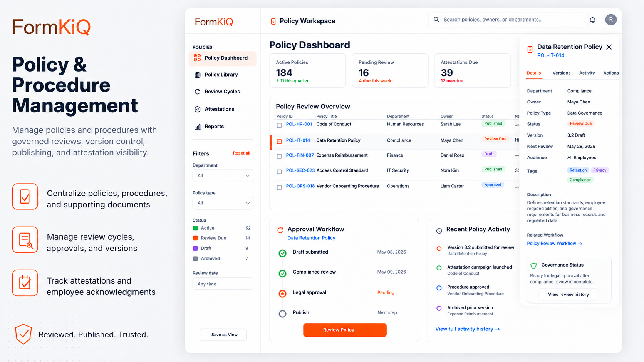Click the manage review cycles feature icon
This screenshot has width=644, height=362.
(25, 240)
